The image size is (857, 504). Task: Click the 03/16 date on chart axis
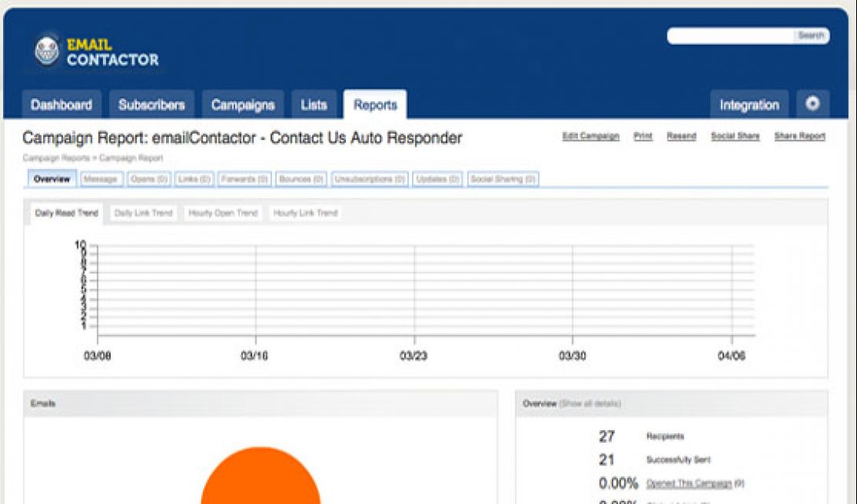pyautogui.click(x=254, y=356)
